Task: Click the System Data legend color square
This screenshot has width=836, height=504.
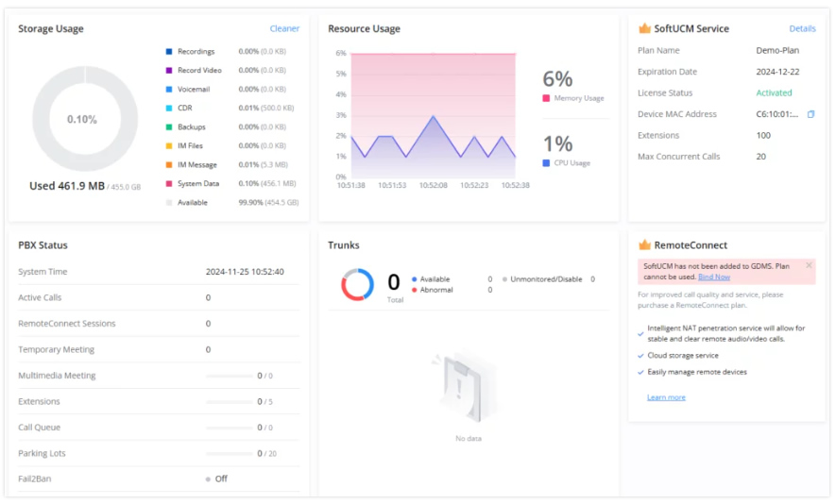Action: 169,184
